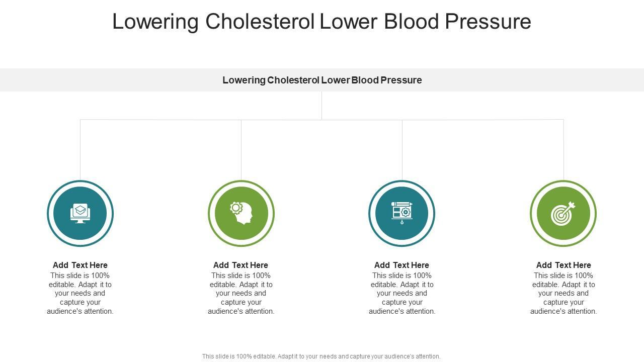Click the presentation board with pencil icon
This screenshot has height=362, width=644.
[401, 213]
